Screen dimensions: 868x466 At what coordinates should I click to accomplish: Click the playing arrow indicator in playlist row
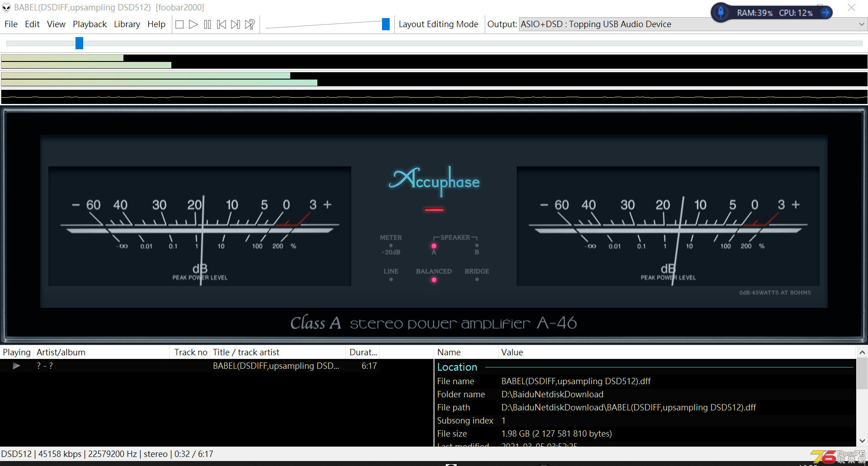click(16, 366)
